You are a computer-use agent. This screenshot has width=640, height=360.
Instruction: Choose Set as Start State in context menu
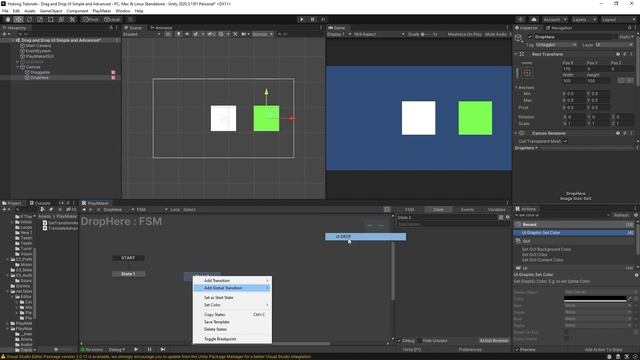pyautogui.click(x=232, y=298)
